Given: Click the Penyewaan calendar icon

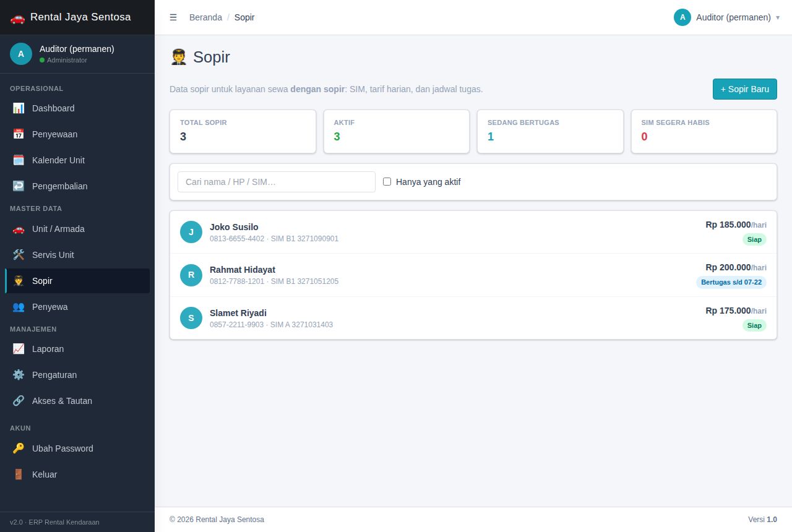Looking at the screenshot, I should pos(19,134).
